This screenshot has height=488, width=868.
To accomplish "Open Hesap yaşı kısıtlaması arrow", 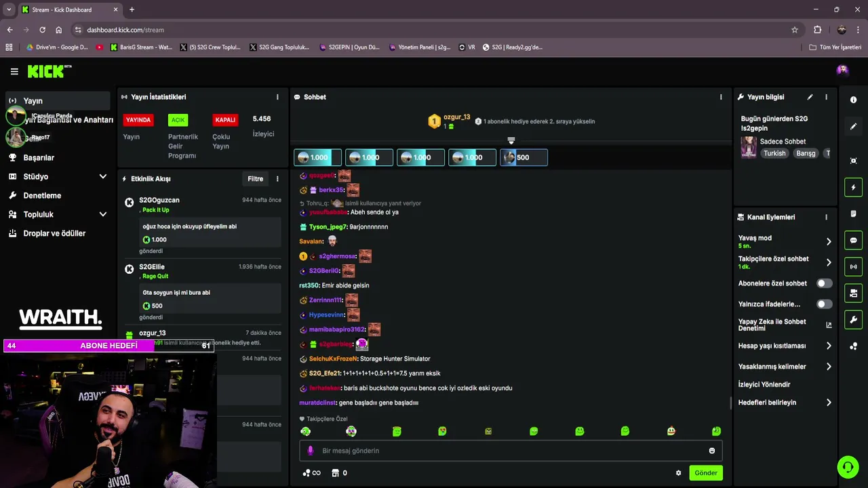I will (829, 346).
